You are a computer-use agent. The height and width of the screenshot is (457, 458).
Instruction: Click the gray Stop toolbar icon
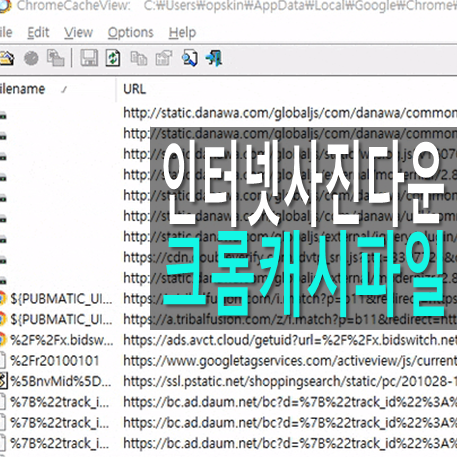pos(31,59)
